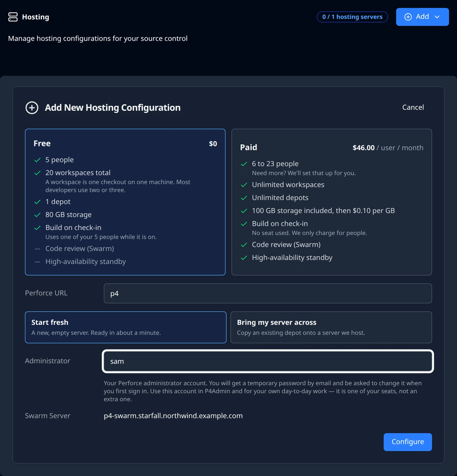Choose Bring my server across option
This screenshot has width=457, height=476.
pyautogui.click(x=331, y=327)
